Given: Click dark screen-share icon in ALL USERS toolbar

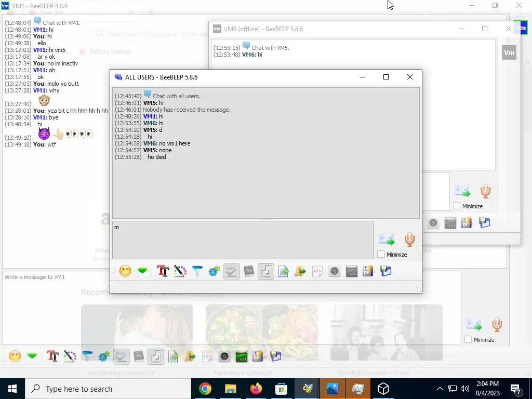Looking at the screenshot, I should 352,271.
